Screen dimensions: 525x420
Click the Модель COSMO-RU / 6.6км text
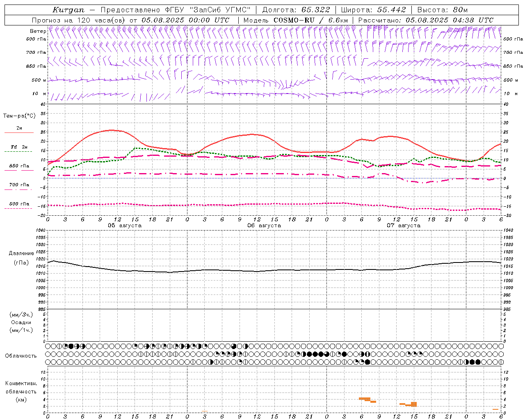pyautogui.click(x=296, y=20)
